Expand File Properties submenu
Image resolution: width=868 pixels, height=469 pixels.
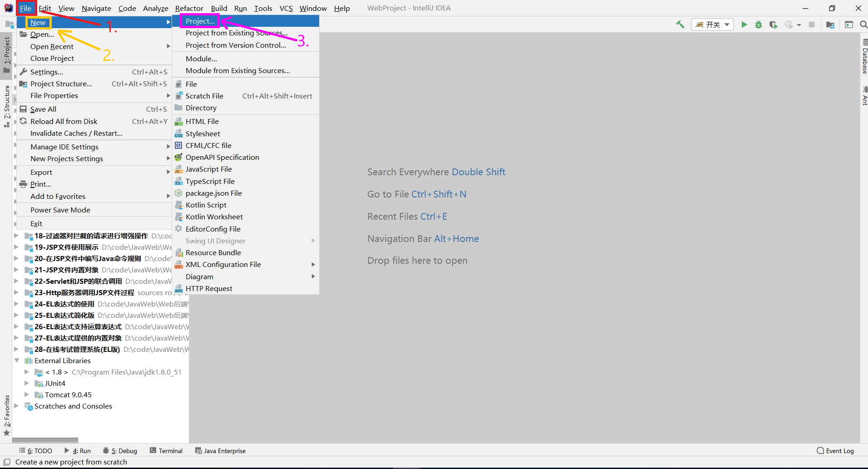pos(94,95)
